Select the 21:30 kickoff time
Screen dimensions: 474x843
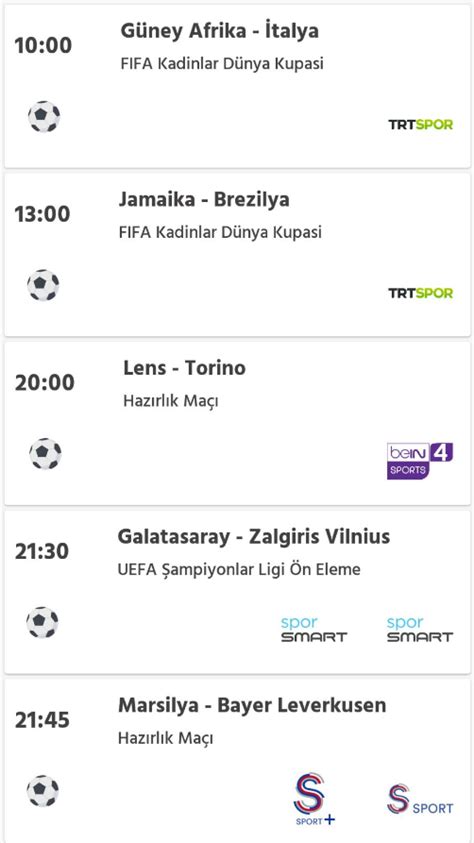pos(42,552)
